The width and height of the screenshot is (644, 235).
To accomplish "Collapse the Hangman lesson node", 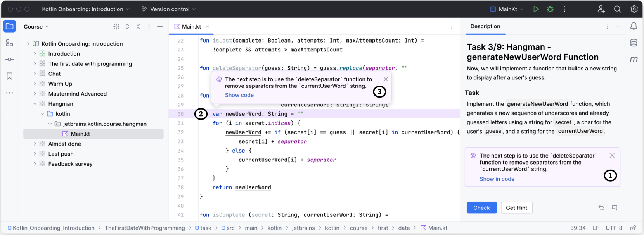I will point(35,104).
